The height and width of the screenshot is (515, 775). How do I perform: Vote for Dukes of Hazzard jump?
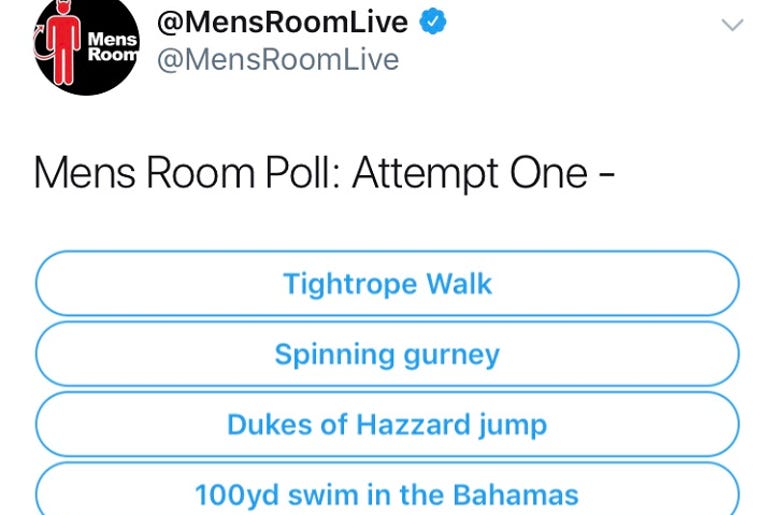[x=387, y=424]
